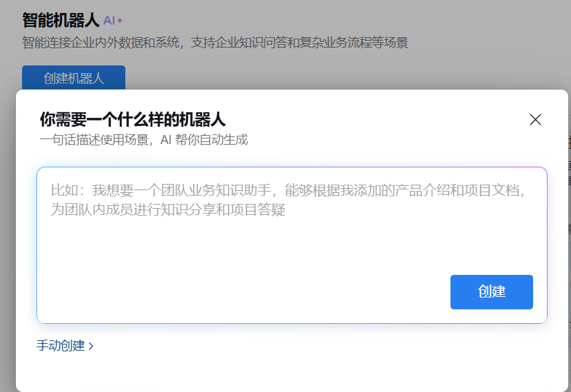Click the AI+ badge beside 智能机器人
This screenshot has height=392, width=571.
click(x=113, y=21)
